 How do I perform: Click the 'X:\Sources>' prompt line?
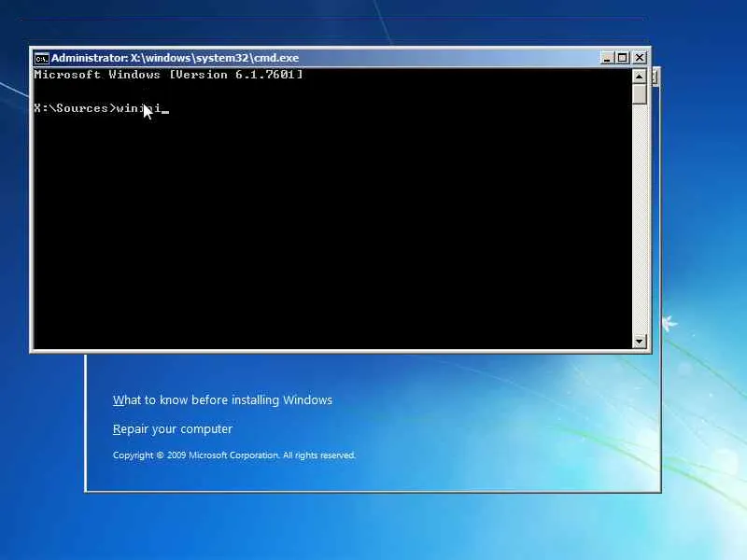tap(102, 108)
